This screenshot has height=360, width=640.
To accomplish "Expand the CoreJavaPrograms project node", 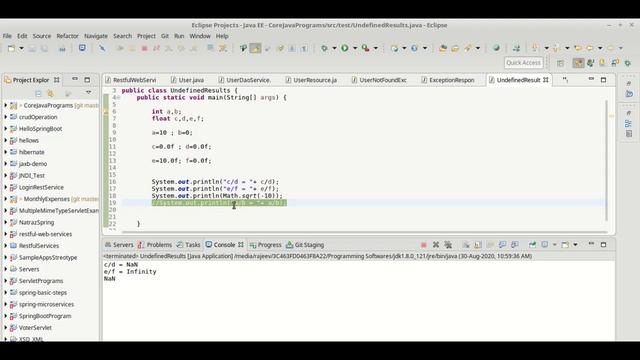I will coord(6,105).
